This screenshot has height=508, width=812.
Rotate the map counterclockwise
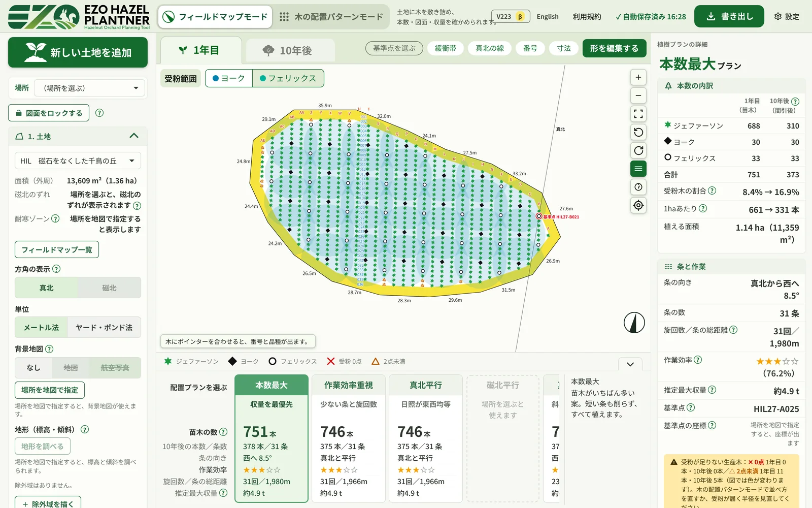pos(638,132)
